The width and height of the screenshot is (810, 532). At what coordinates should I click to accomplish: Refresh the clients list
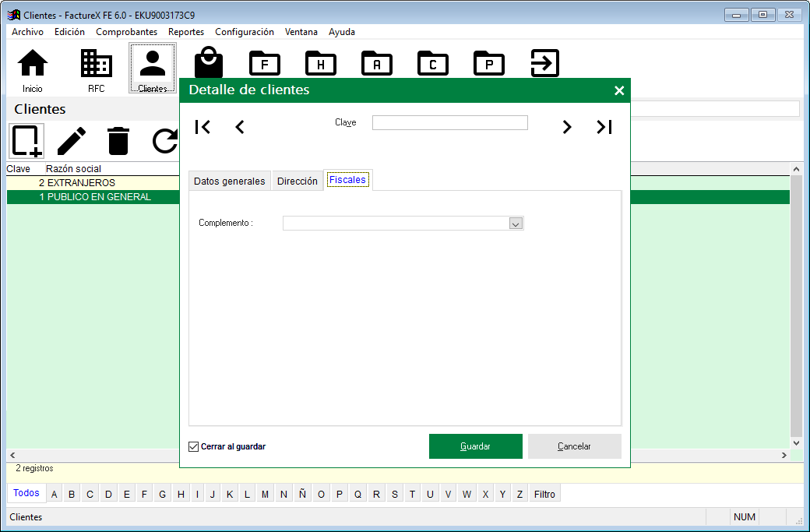[165, 141]
